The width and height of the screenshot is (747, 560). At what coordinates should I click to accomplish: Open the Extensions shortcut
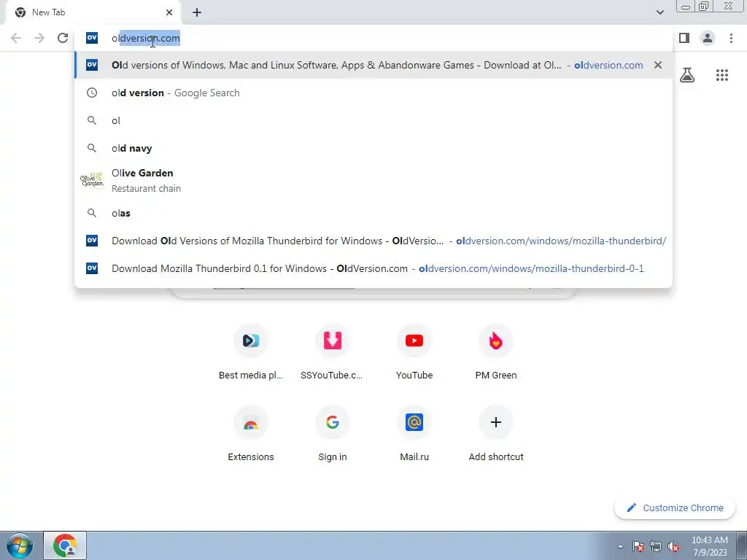pyautogui.click(x=251, y=433)
